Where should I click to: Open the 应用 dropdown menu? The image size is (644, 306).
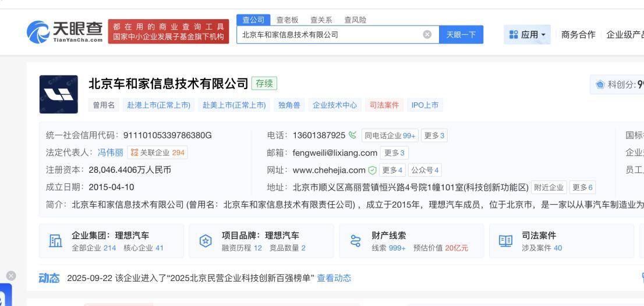[x=529, y=34]
